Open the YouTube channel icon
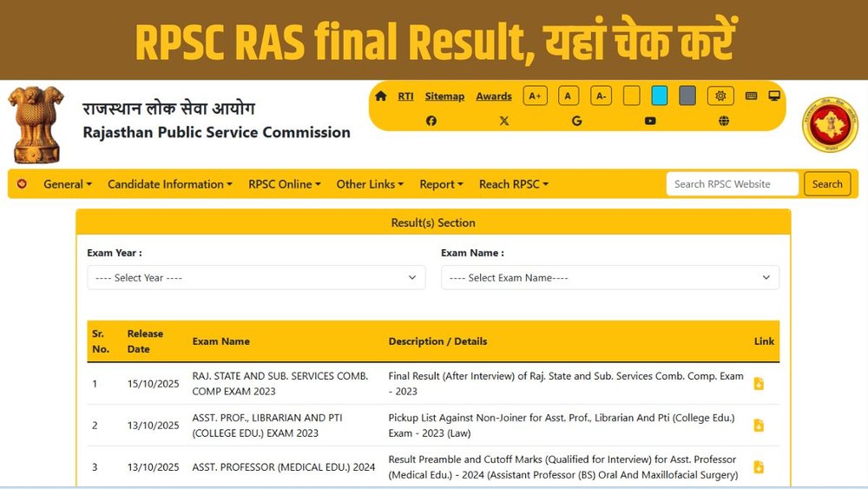 point(650,121)
